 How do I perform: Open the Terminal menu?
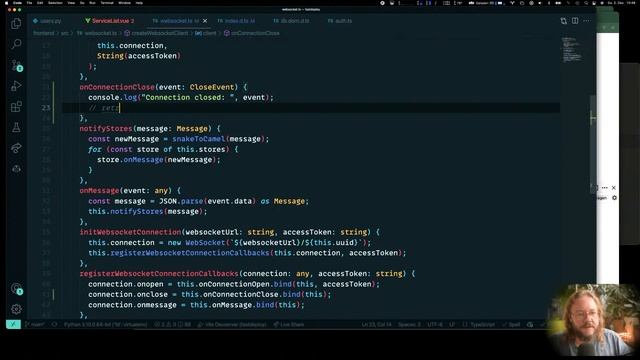(107, 3)
